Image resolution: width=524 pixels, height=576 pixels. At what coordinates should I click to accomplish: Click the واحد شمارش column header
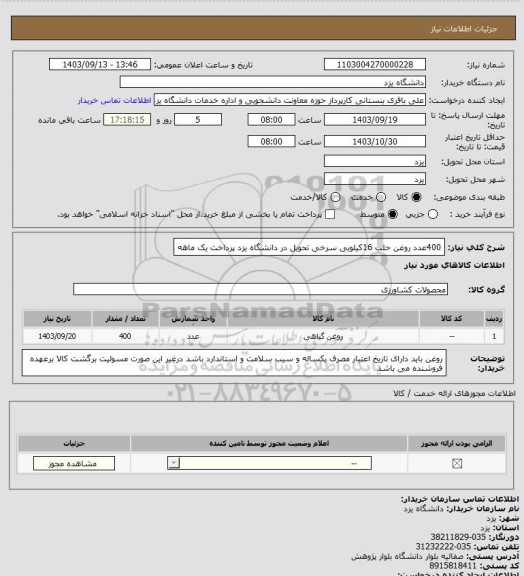[193, 319]
